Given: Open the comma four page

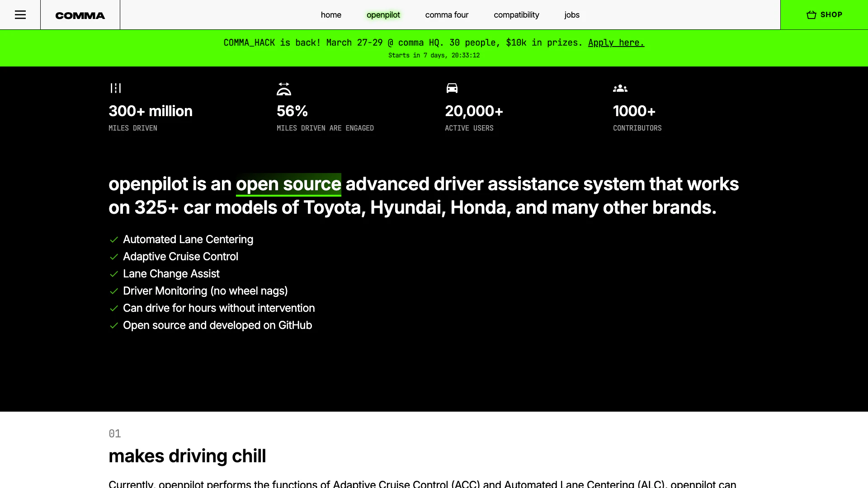Looking at the screenshot, I should [x=447, y=15].
